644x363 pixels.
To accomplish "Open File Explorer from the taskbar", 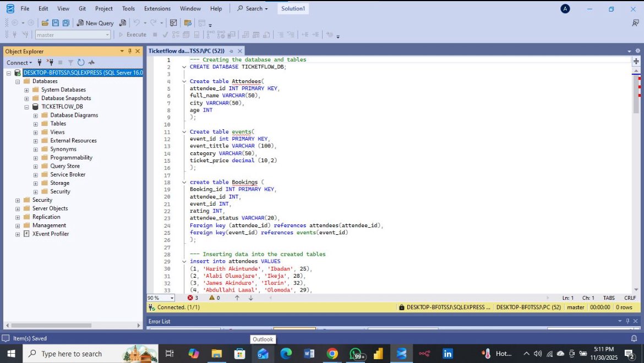I will (x=216, y=354).
